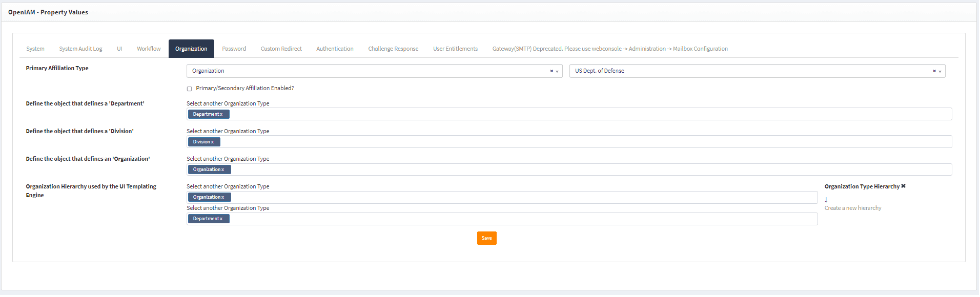Screen dimensions: 980x297
Task: Expand the Organization affiliation type dropdown
Action: 557,72
